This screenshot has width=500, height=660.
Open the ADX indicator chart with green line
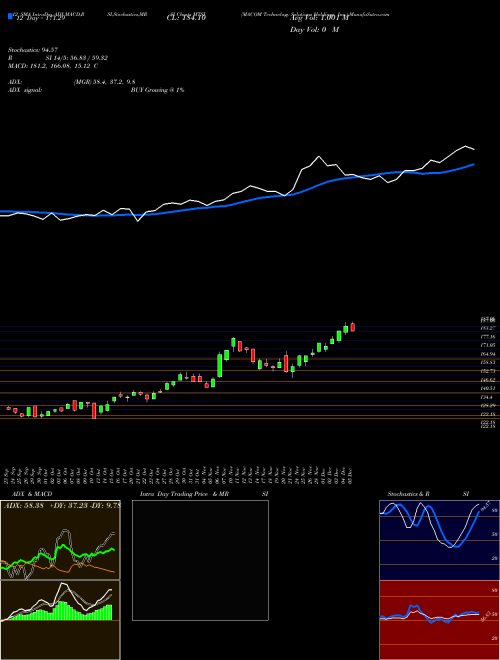coord(60,540)
